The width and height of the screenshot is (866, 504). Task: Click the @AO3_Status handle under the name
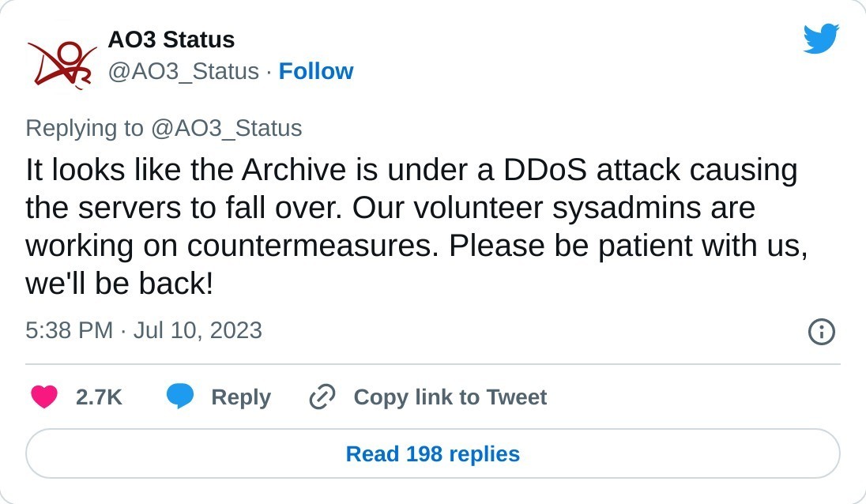coord(183,72)
